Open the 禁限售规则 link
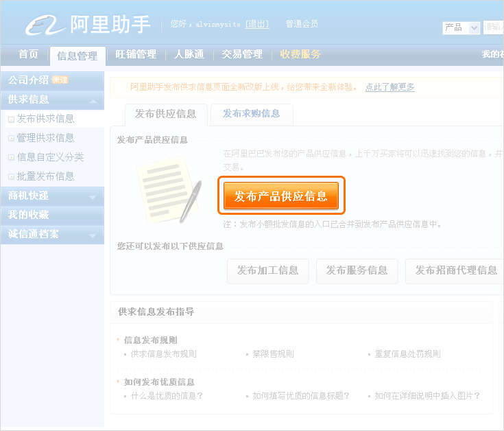Viewport: 504px width, 431px height. tap(273, 354)
